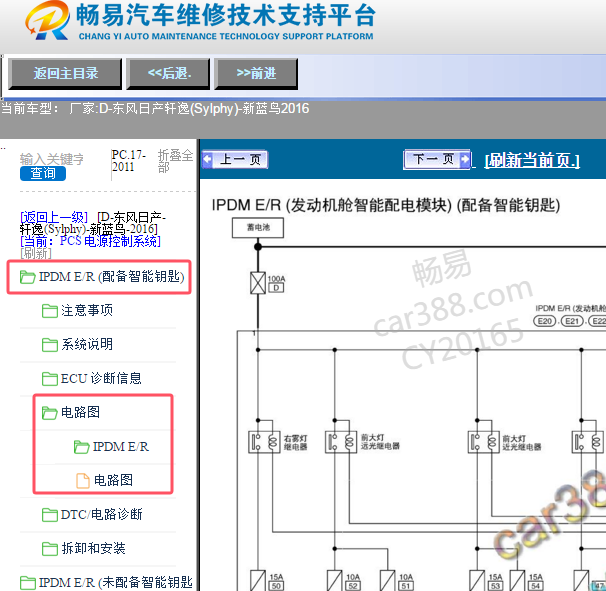Open the previous page via 上一页
The width and height of the screenshot is (606, 591).
235,159
